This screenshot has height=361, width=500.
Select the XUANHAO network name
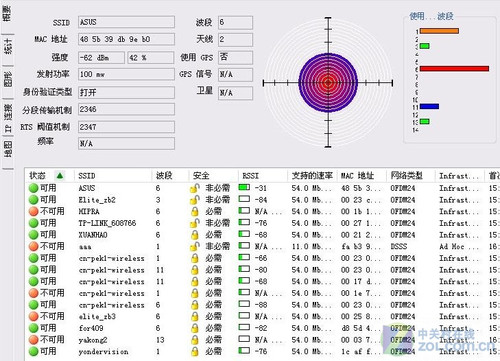(x=93, y=235)
